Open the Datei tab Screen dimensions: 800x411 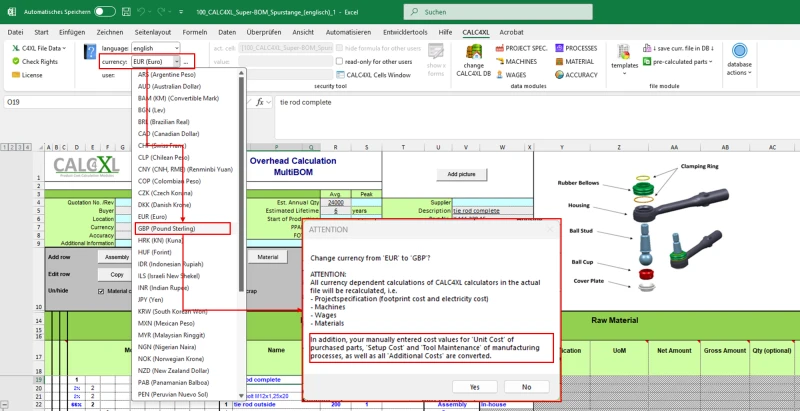[15, 32]
